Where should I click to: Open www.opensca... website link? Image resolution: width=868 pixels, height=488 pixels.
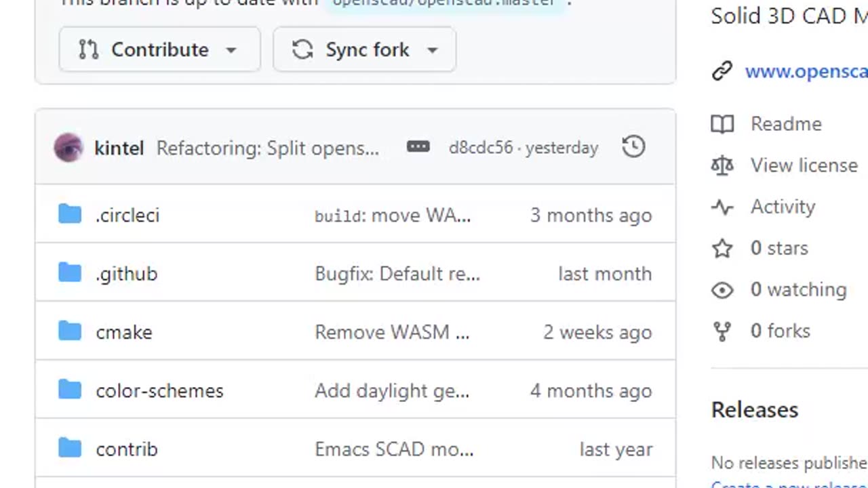[x=806, y=72]
